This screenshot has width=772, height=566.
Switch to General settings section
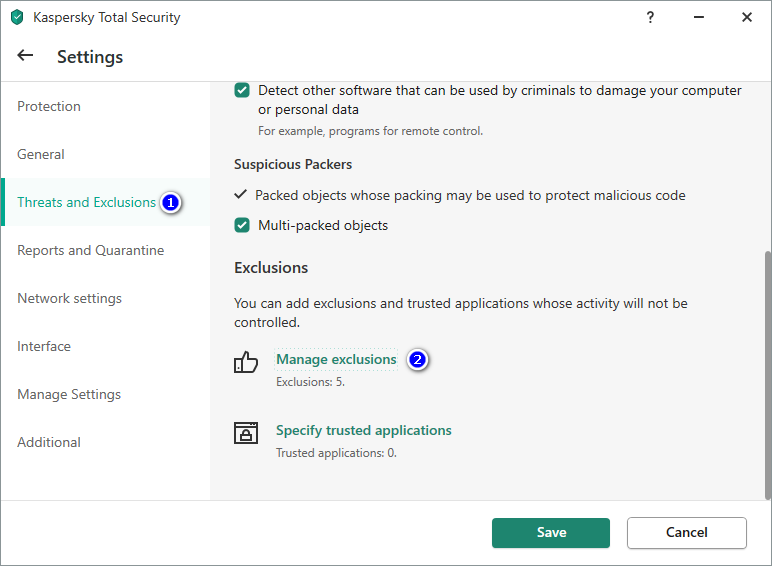click(41, 154)
